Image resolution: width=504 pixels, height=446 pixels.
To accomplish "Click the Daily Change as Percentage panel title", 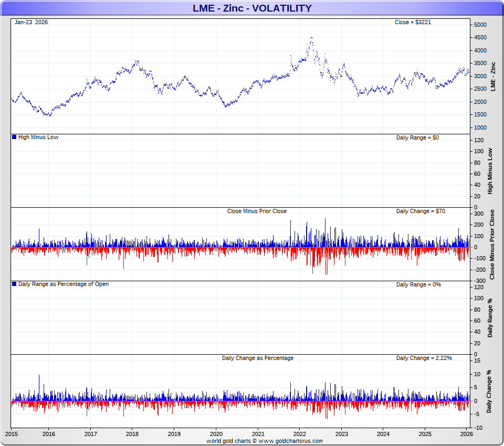I will [x=257, y=358].
